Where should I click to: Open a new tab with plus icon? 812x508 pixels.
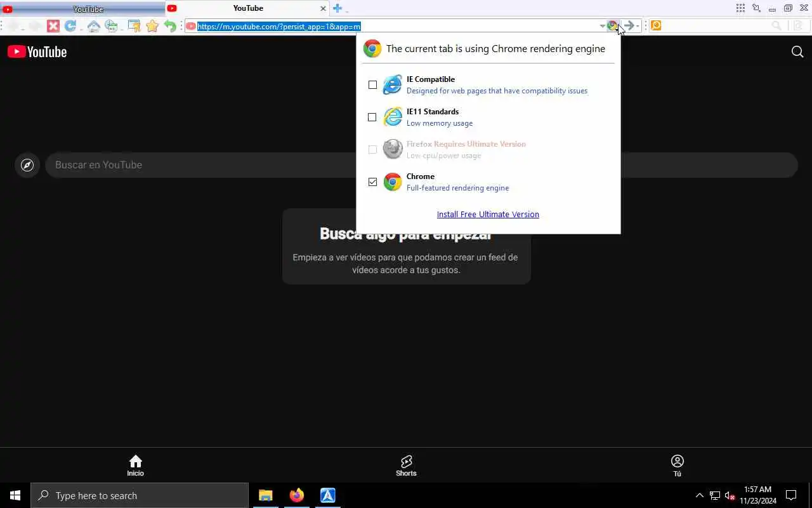point(337,8)
